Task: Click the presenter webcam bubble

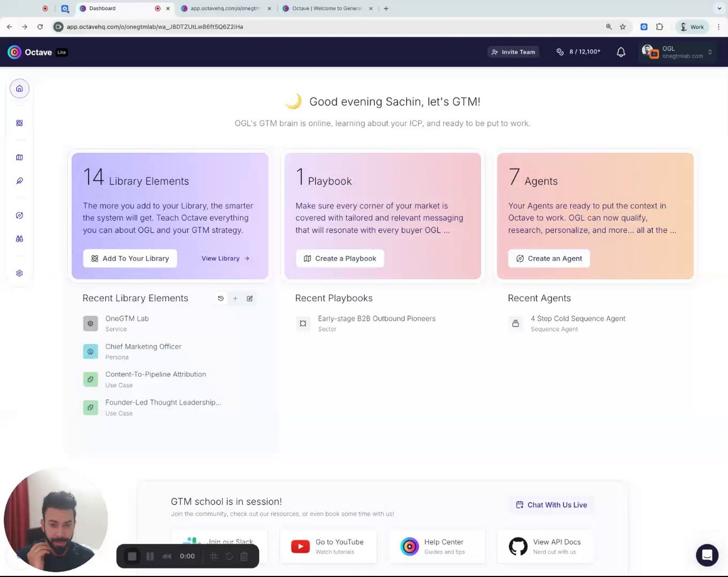Action: click(x=56, y=520)
